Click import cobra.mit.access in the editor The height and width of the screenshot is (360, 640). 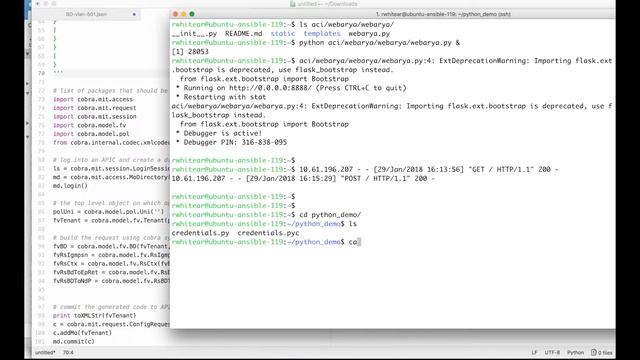point(93,99)
